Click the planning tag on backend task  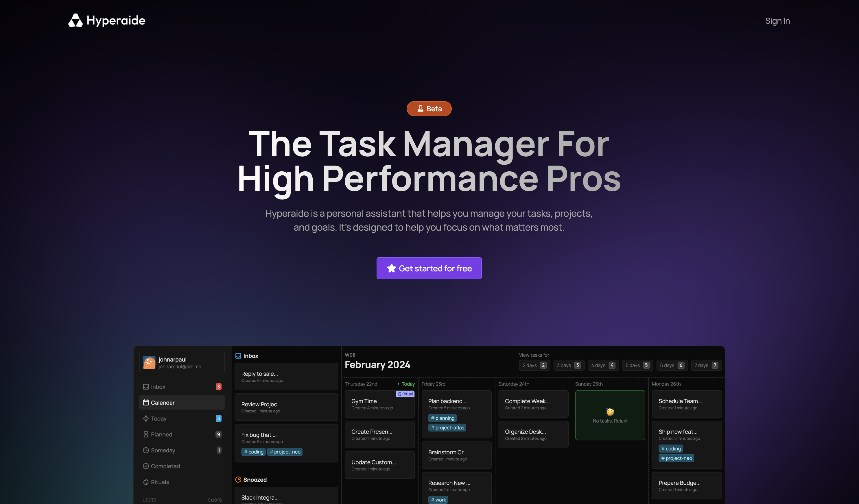[x=443, y=418]
